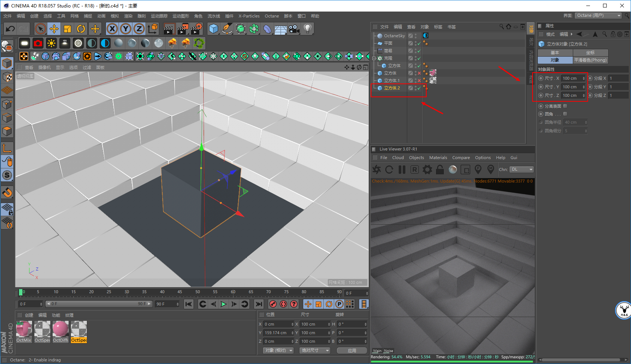Add a Cube primitive object
Viewport: 631px width, 364px height.
pyautogui.click(x=213, y=29)
